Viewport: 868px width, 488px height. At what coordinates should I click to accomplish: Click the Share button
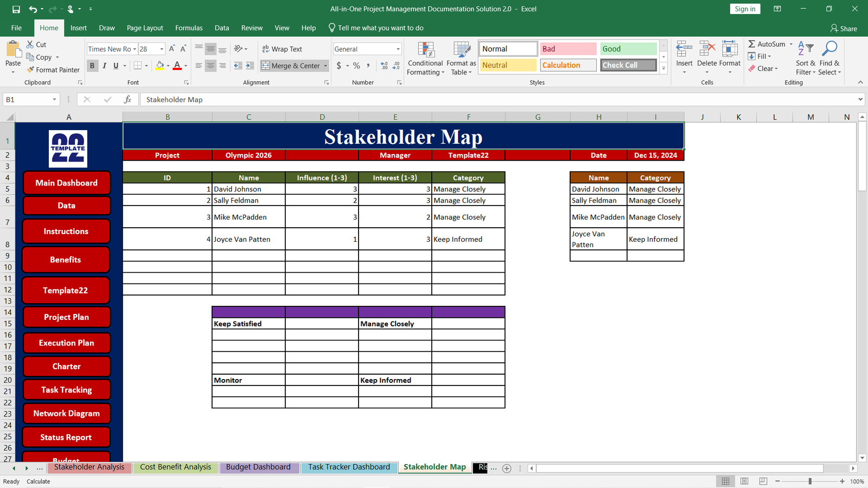tap(844, 28)
